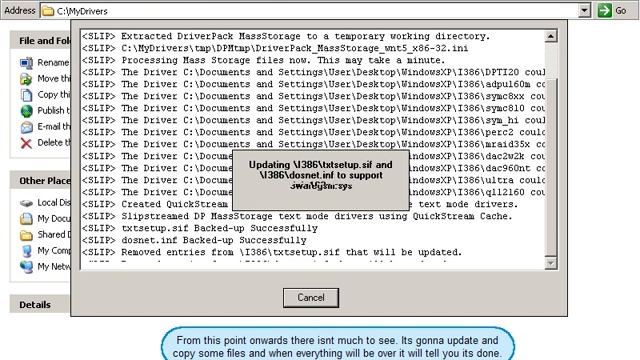This screenshot has width=640, height=360.
Task: Click the Move this folder icon
Action: click(26, 79)
